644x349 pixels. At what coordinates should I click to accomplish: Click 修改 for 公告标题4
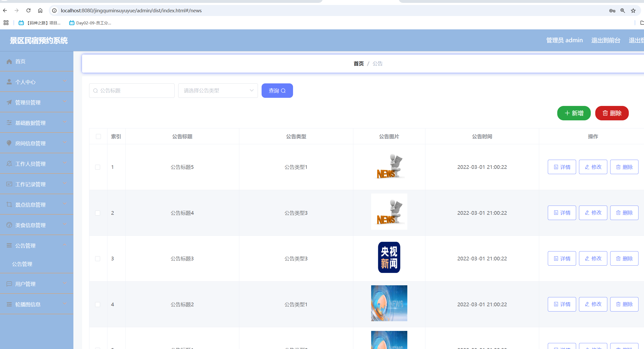coord(593,213)
